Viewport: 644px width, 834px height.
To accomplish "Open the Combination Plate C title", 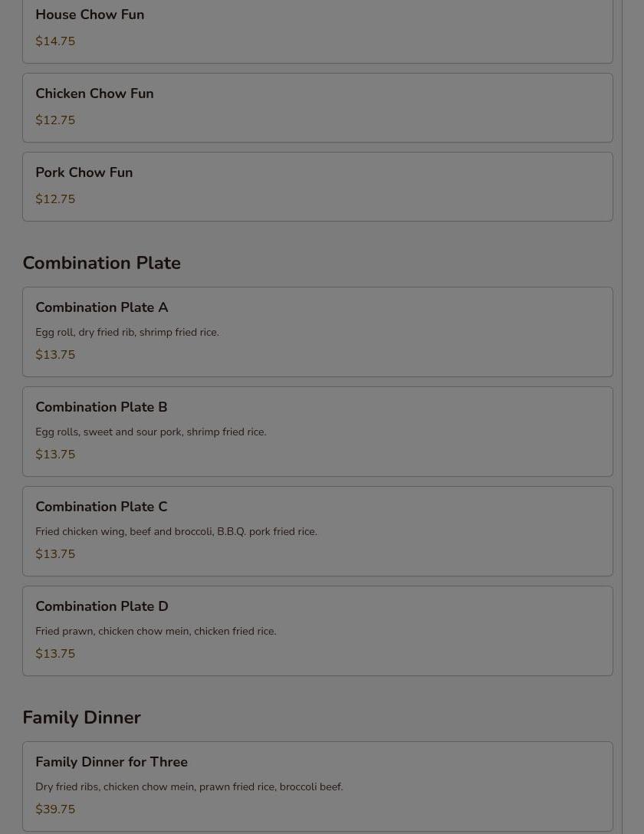I will click(x=101, y=507).
